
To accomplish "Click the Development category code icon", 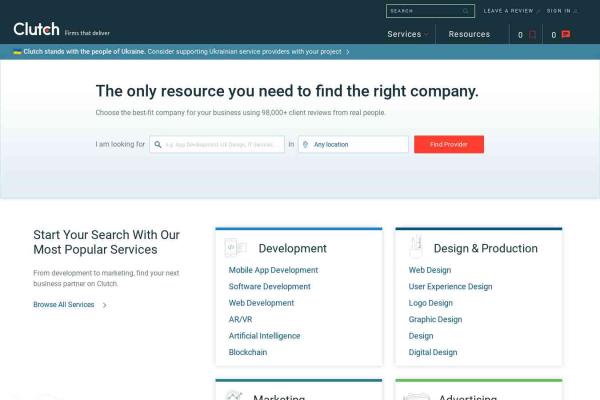I will tap(235, 247).
